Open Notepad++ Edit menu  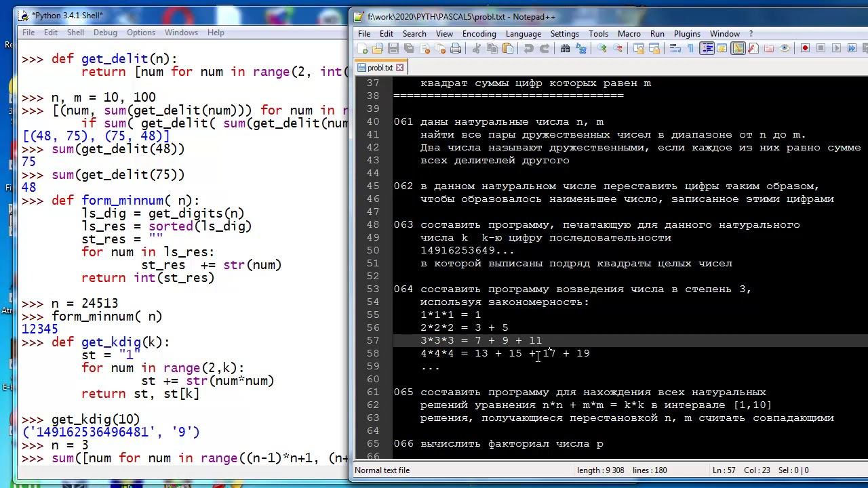pyautogui.click(x=387, y=34)
